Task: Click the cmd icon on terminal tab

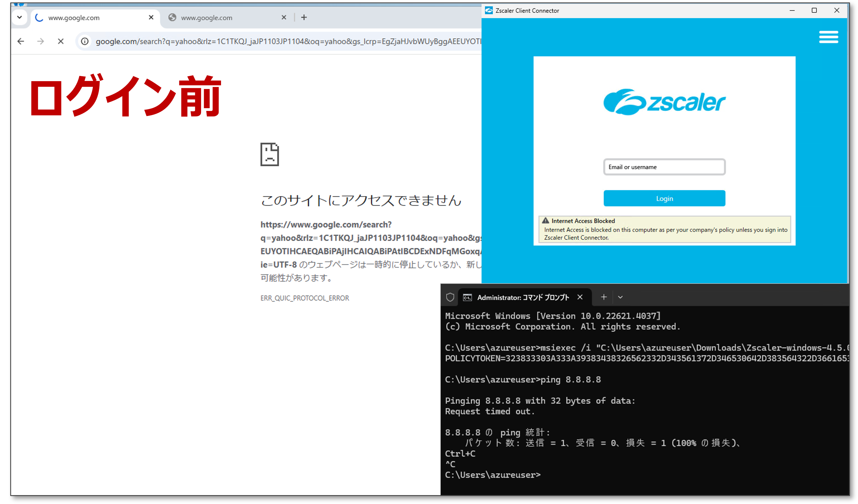Action: pos(467,298)
